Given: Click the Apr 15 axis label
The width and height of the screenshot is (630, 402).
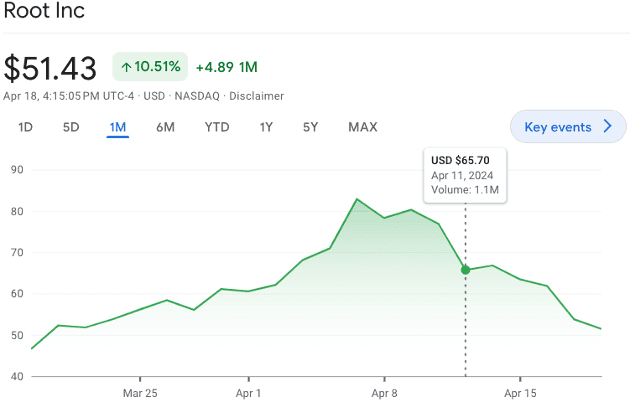Looking at the screenshot, I should tap(520, 393).
